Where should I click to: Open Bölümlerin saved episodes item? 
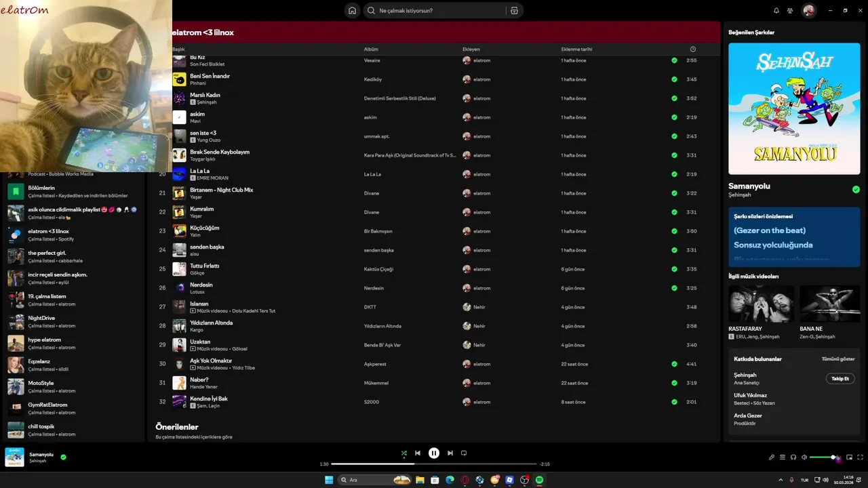point(73,192)
